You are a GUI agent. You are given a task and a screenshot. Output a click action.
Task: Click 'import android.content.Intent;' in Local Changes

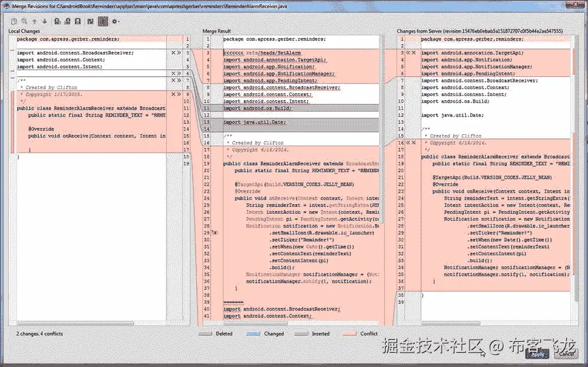coord(60,67)
